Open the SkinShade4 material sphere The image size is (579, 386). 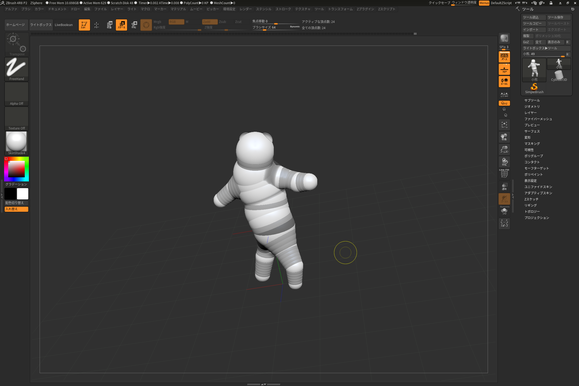pos(16,143)
